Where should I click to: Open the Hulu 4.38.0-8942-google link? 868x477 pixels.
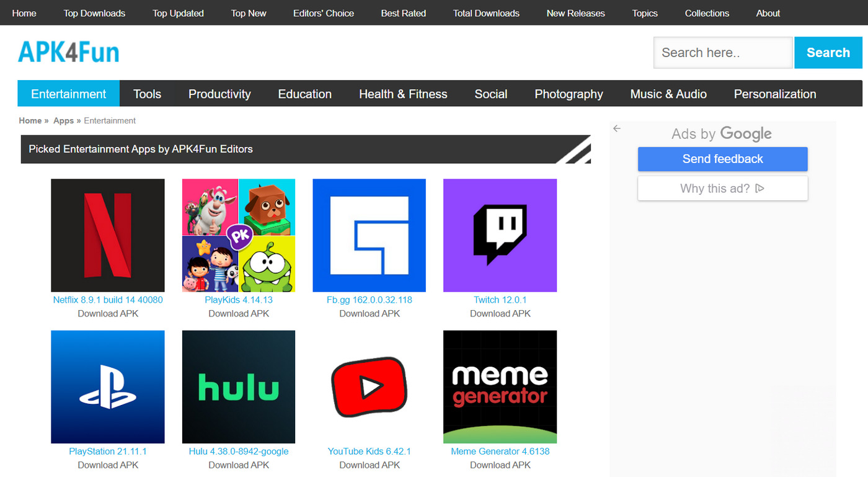(x=239, y=452)
